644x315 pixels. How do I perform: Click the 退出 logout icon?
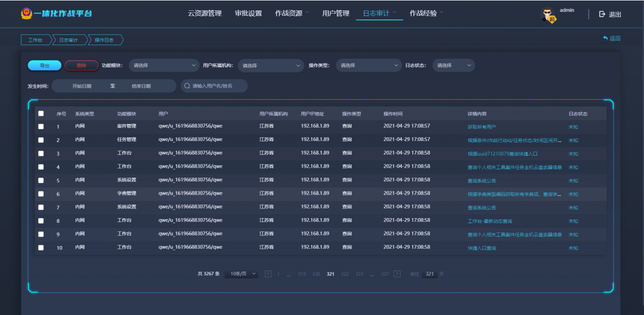tap(602, 14)
